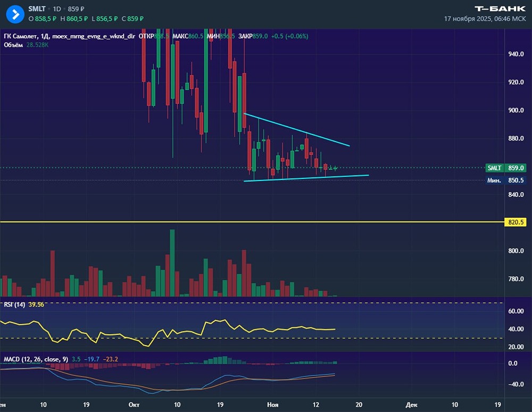Select the upper descending cyan trend line
Image resolution: width=532 pixels, height=412 pixels.
click(x=297, y=130)
